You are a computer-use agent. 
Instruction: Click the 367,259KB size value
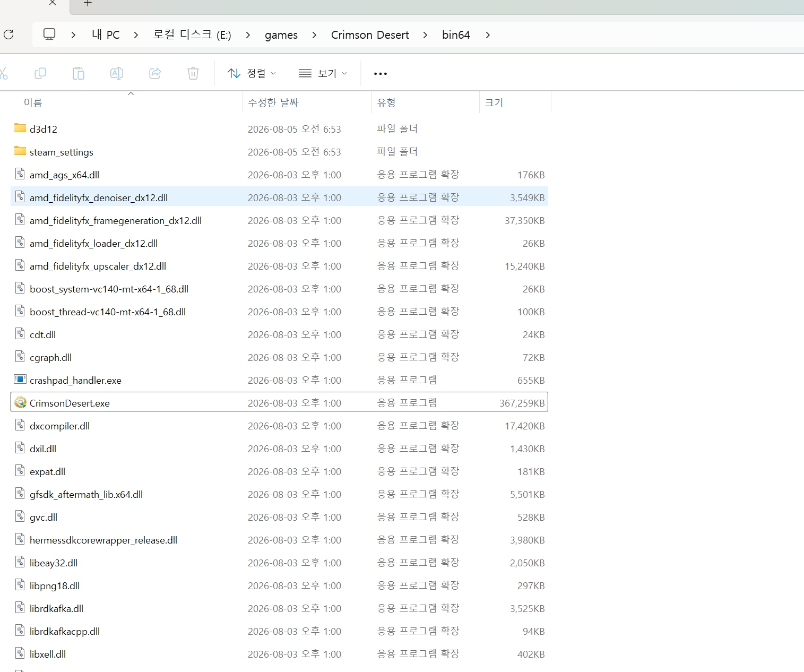(522, 403)
